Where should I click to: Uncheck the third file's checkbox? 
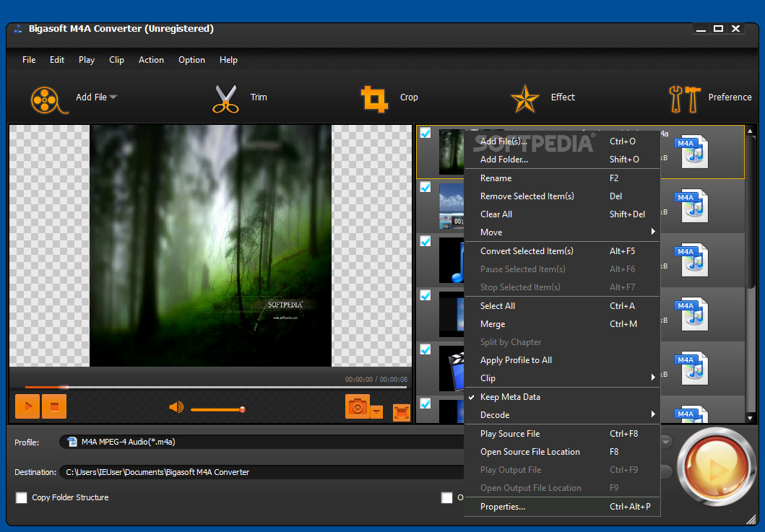coord(425,241)
